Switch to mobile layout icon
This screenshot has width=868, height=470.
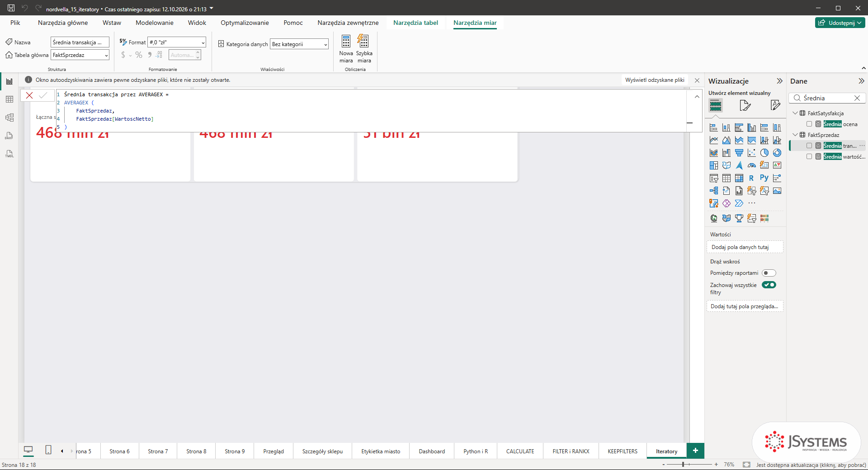coord(48,450)
